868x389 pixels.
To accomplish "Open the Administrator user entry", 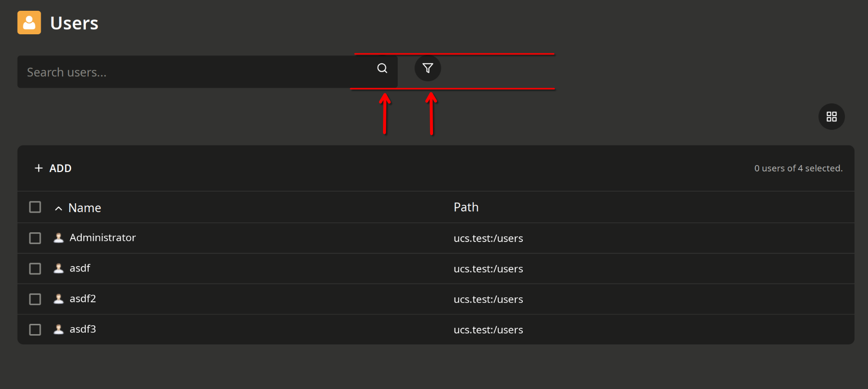I will 102,238.
